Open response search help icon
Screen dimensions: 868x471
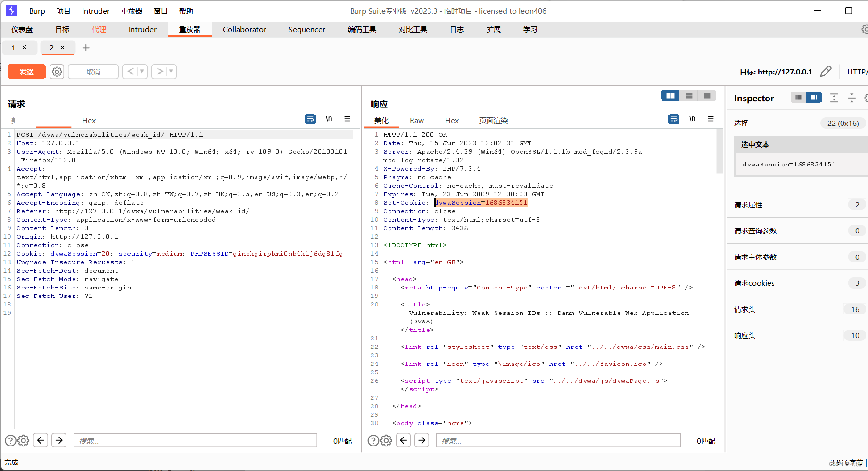[373, 440]
